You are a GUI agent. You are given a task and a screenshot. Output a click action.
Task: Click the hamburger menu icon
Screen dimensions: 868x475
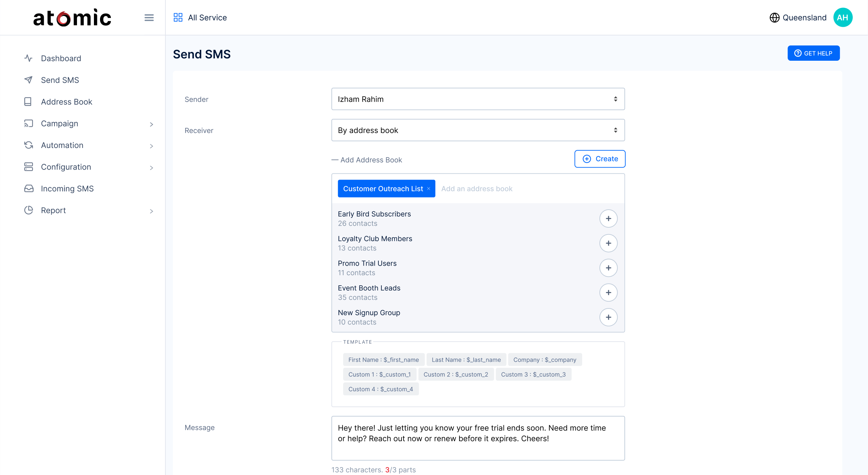coord(149,18)
